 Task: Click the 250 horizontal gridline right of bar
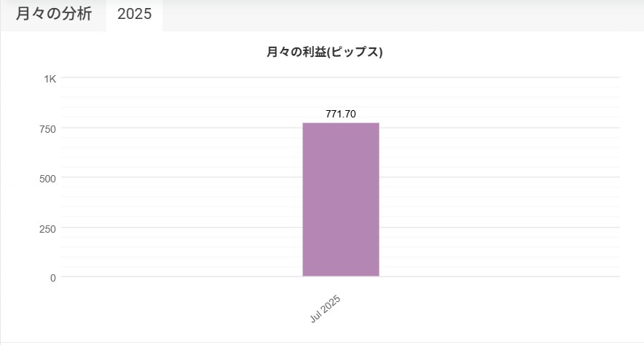[x=499, y=228]
